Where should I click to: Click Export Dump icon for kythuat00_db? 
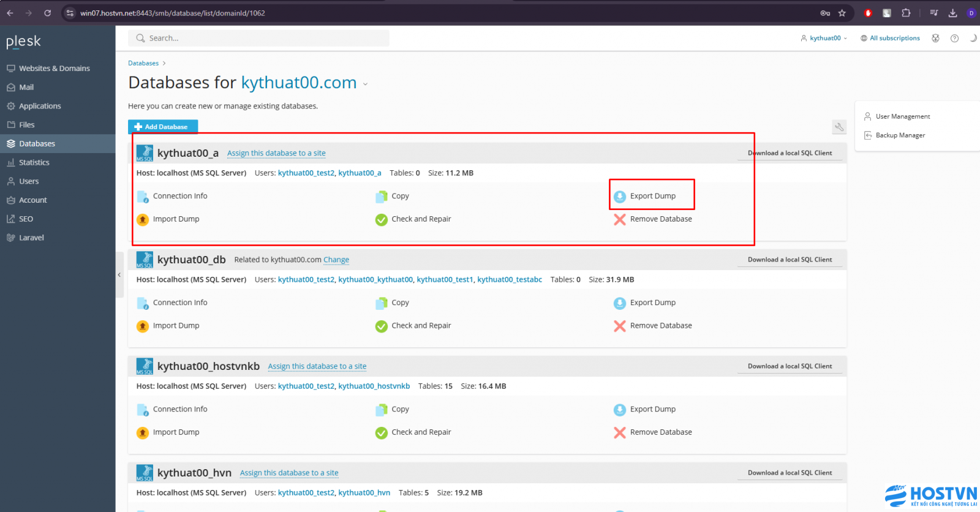[x=620, y=303]
